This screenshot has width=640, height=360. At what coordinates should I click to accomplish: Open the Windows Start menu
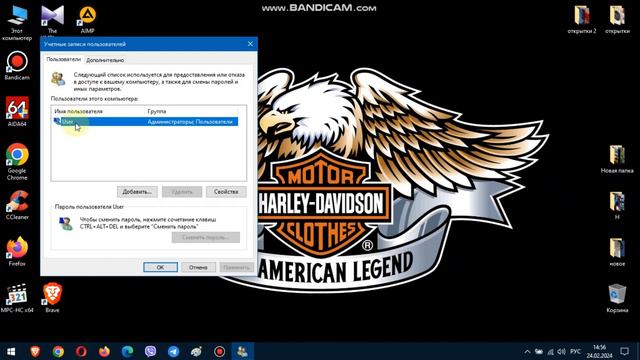(x=11, y=351)
